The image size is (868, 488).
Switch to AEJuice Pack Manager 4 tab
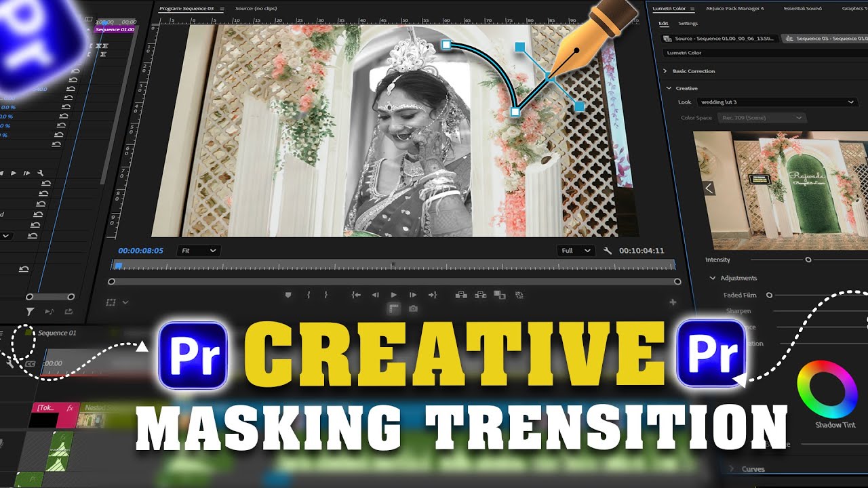(735, 8)
